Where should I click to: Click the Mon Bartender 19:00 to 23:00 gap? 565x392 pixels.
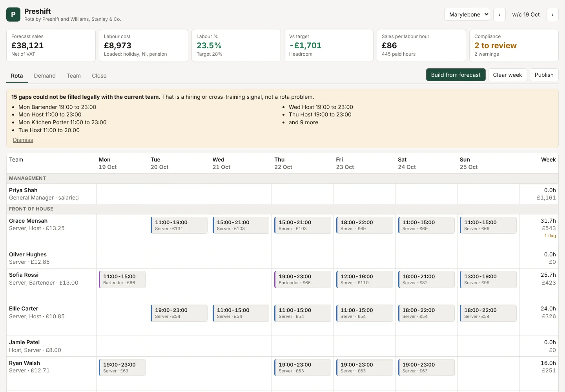click(57, 107)
